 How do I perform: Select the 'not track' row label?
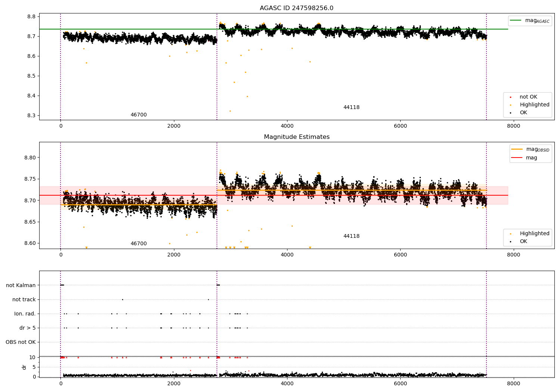pos(24,299)
